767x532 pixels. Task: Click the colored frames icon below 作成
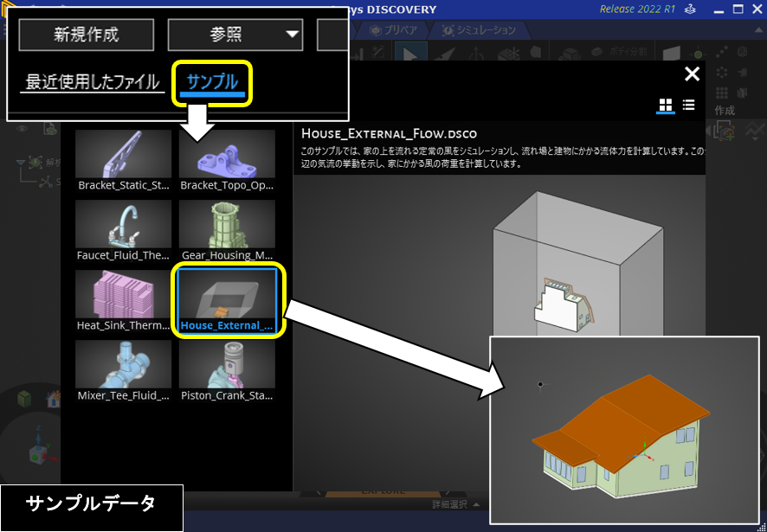click(x=725, y=131)
